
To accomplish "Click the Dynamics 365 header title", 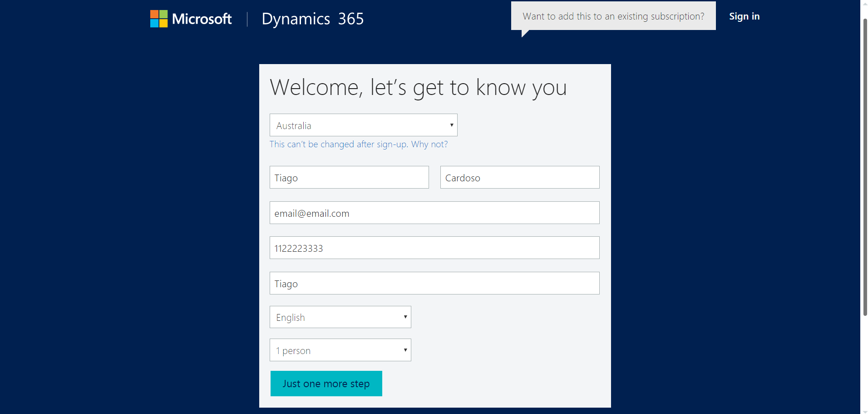I will pos(312,19).
